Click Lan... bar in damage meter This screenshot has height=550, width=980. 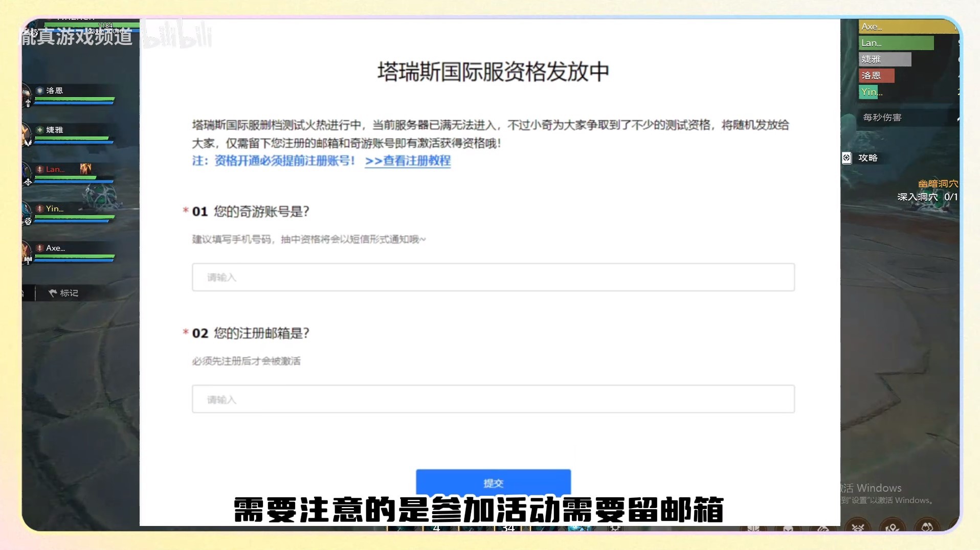pos(896,43)
